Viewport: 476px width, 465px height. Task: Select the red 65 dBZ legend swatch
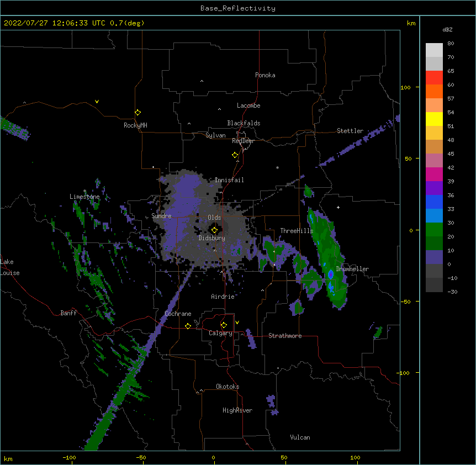tap(434, 78)
